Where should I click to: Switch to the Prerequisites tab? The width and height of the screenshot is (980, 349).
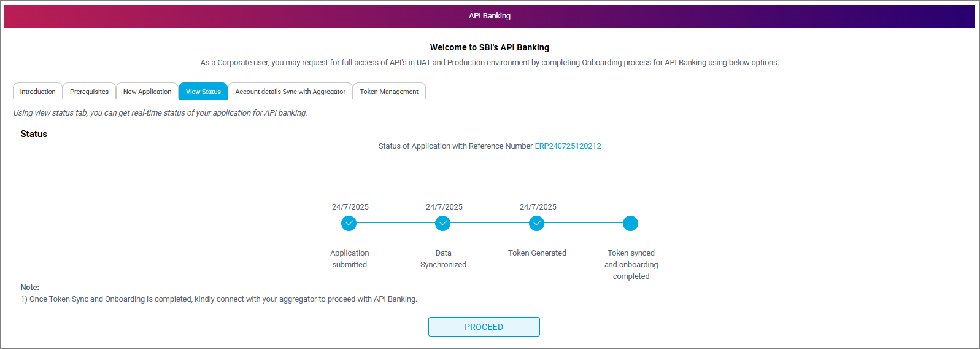(89, 92)
